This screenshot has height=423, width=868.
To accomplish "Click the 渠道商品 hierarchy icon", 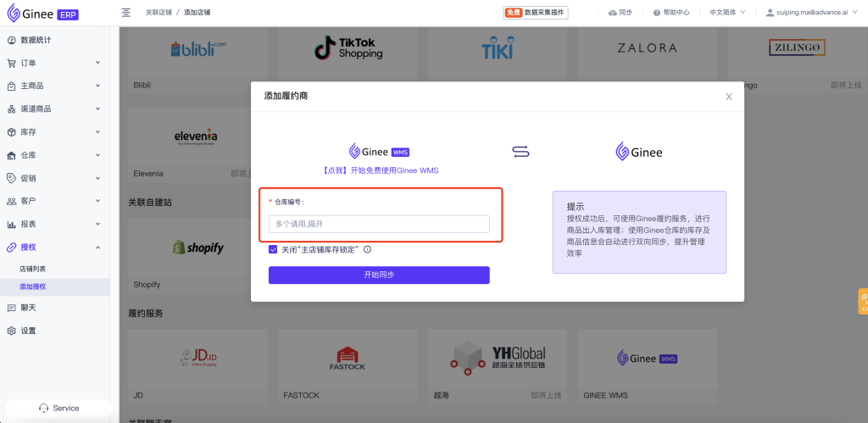I will [11, 109].
